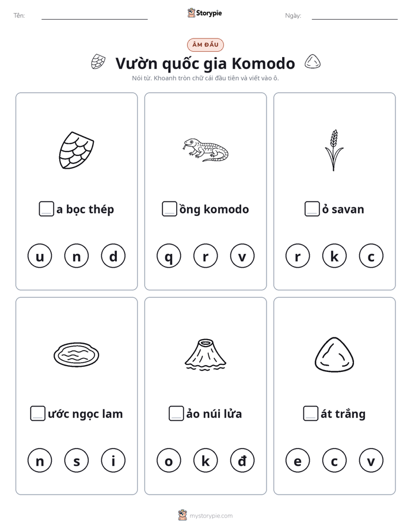Circle letter 'n' under 'ước ngọc lam'
This screenshot has height=532, width=411.
click(x=40, y=461)
